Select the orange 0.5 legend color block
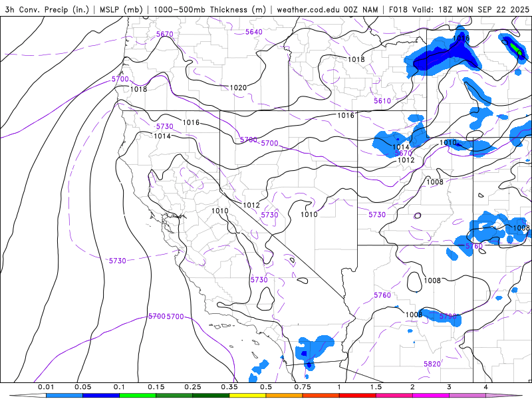The image size is (532, 399). [285, 396]
